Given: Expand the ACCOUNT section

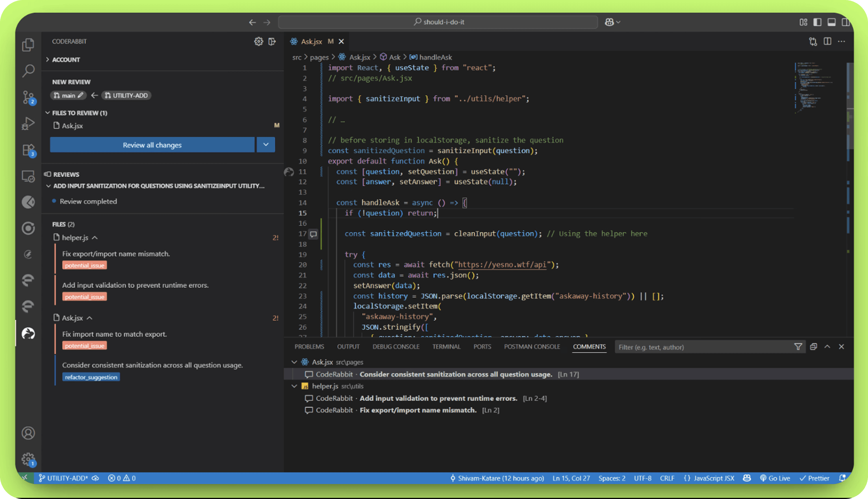Looking at the screenshot, I should coord(66,60).
